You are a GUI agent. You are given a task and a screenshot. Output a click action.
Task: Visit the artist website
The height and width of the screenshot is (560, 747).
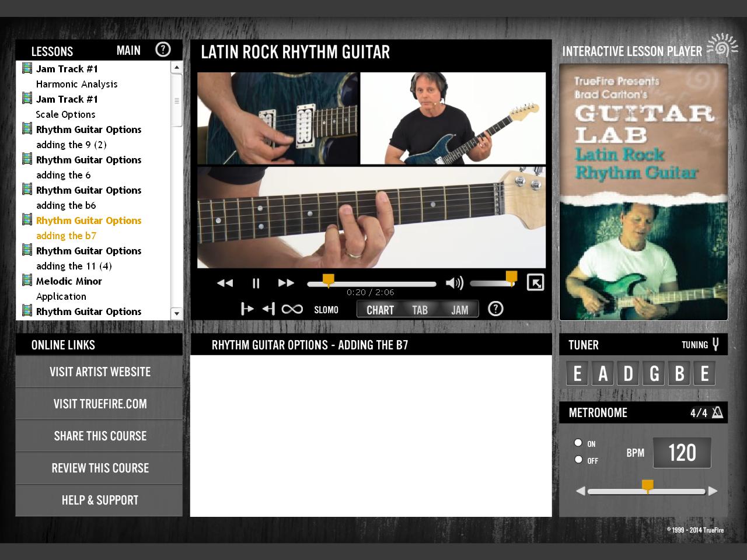coord(99,372)
